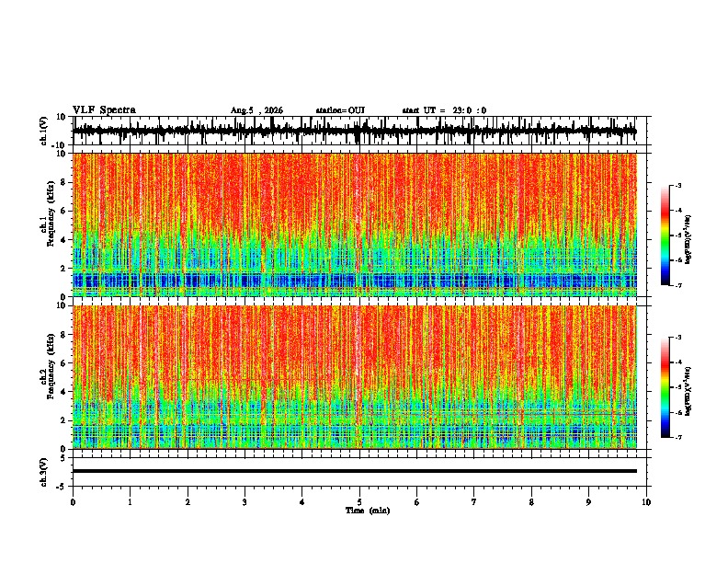728x563 pixels.
Task: Click the "5" tick on ch.3(V) axis
Action: click(63, 457)
